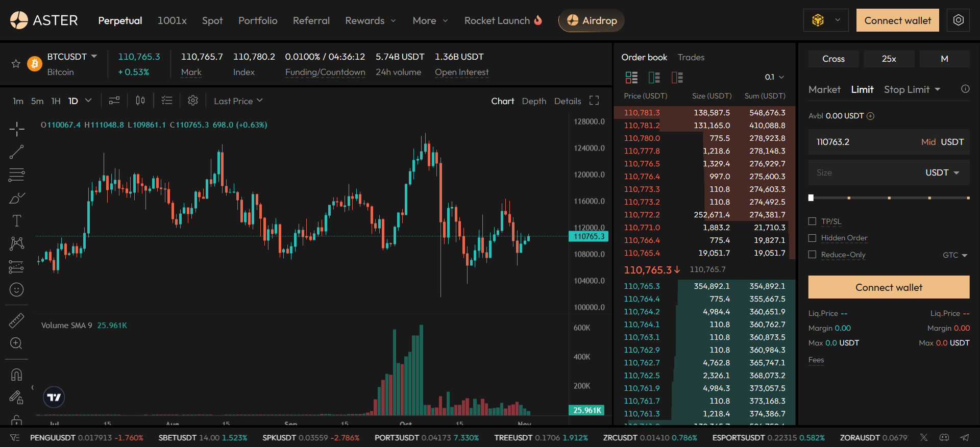Select the trend line drawing tool
This screenshot has height=447, width=980.
pos(17,152)
